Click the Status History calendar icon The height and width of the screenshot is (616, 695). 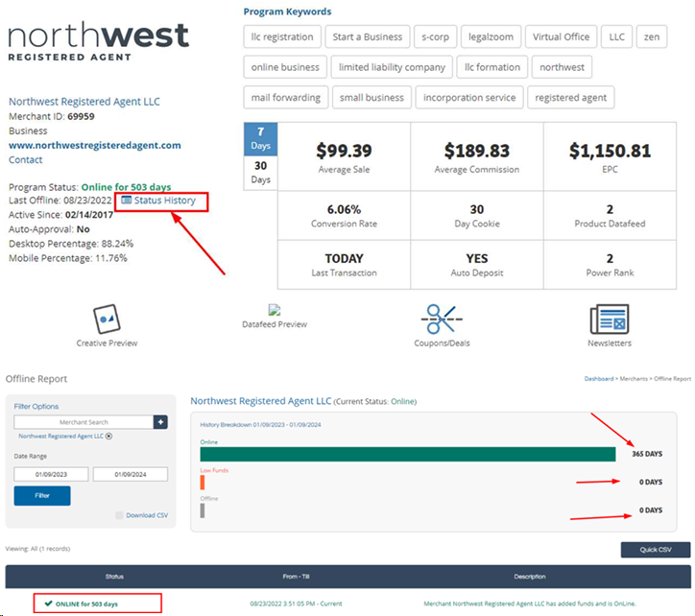tap(127, 200)
